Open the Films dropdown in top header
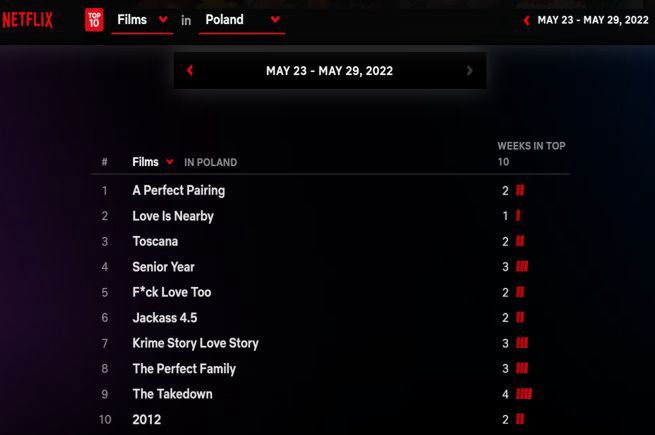The image size is (655, 435). tap(142, 20)
